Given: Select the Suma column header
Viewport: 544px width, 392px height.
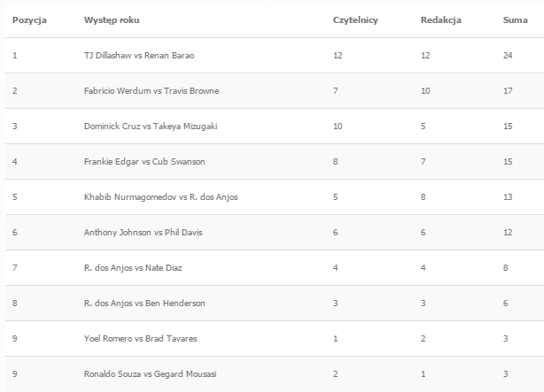Looking at the screenshot, I should pos(515,20).
